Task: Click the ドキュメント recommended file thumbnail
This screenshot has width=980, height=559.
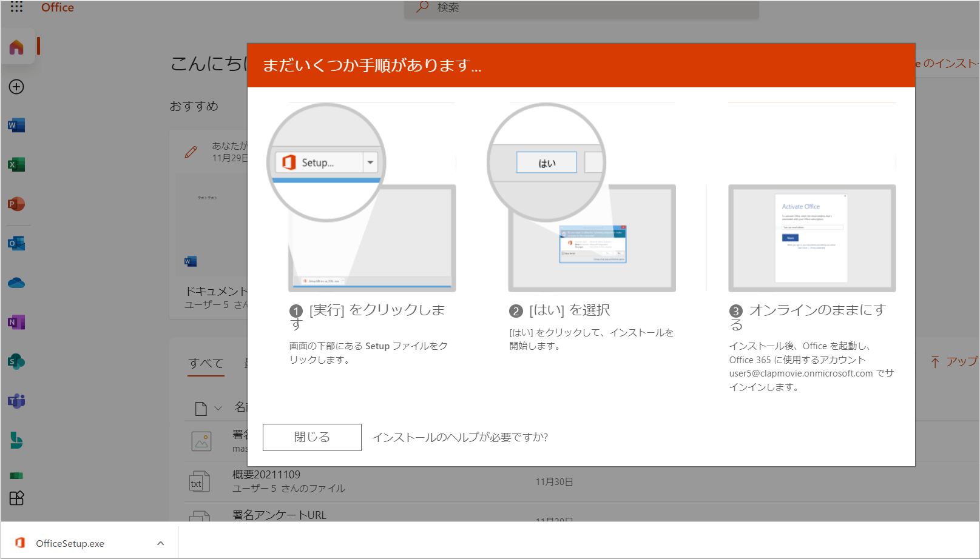Action: tap(211, 223)
